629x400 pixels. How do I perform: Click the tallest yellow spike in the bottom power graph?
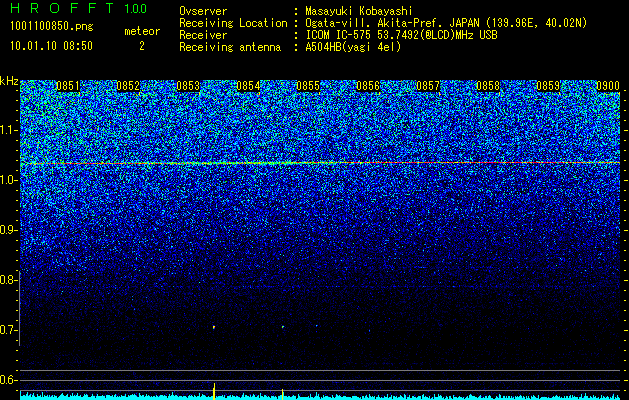214,391
